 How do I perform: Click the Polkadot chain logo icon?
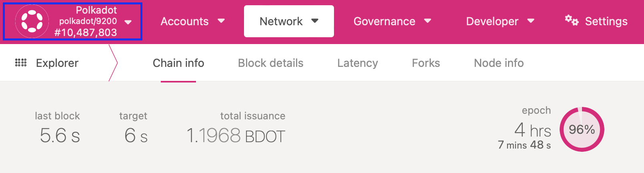(32, 21)
